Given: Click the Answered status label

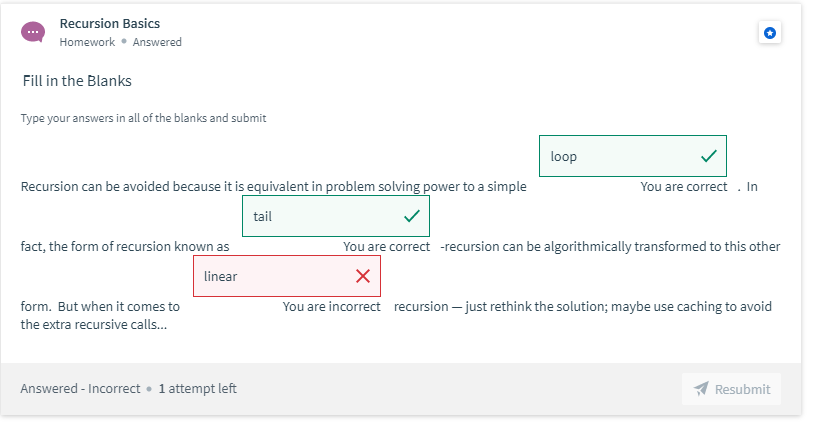Looking at the screenshot, I should (x=157, y=42).
